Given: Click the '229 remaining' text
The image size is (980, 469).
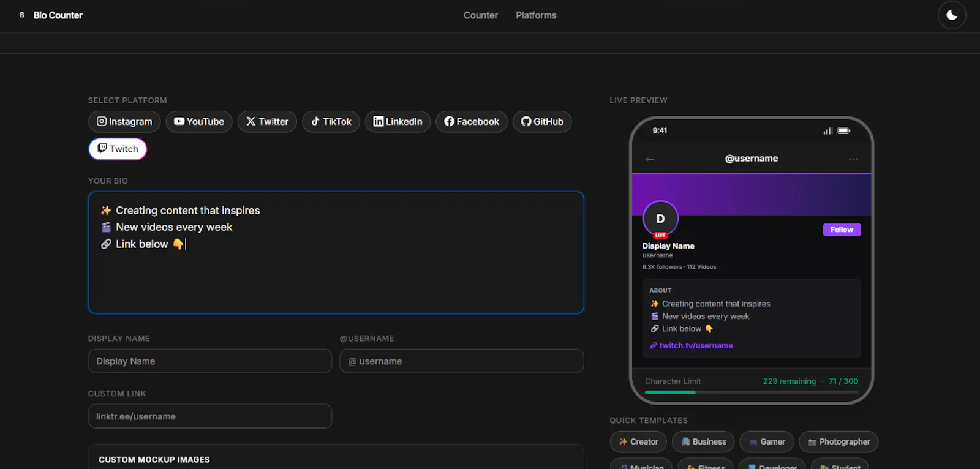Looking at the screenshot, I should click(790, 381).
